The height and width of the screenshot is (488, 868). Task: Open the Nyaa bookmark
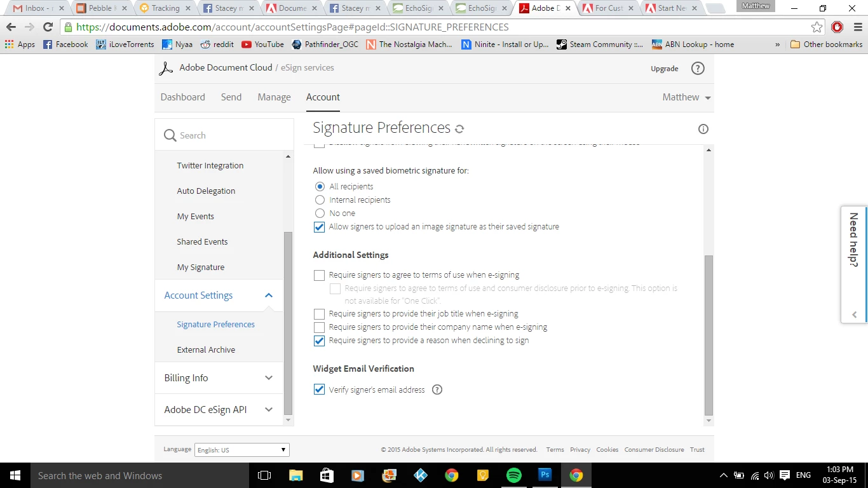click(x=177, y=44)
